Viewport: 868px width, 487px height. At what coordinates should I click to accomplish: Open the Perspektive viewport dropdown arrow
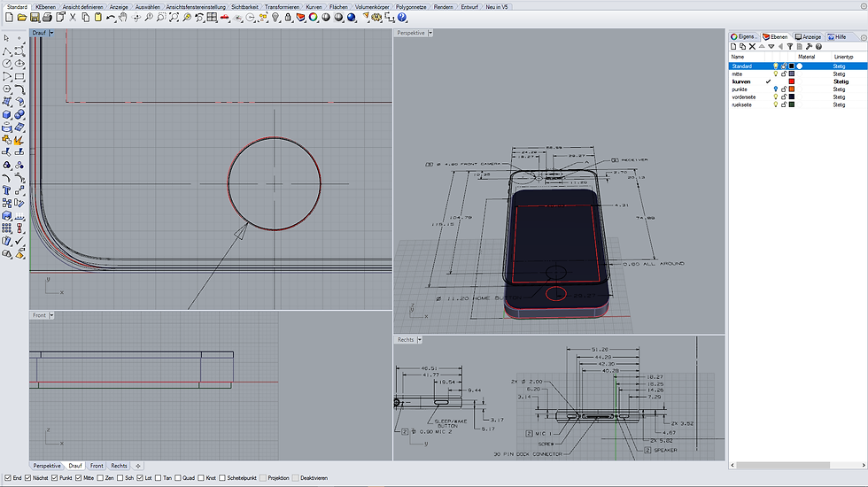pyautogui.click(x=430, y=33)
